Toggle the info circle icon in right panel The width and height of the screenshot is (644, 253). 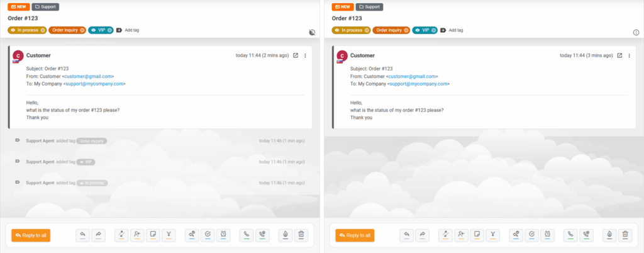click(x=636, y=32)
